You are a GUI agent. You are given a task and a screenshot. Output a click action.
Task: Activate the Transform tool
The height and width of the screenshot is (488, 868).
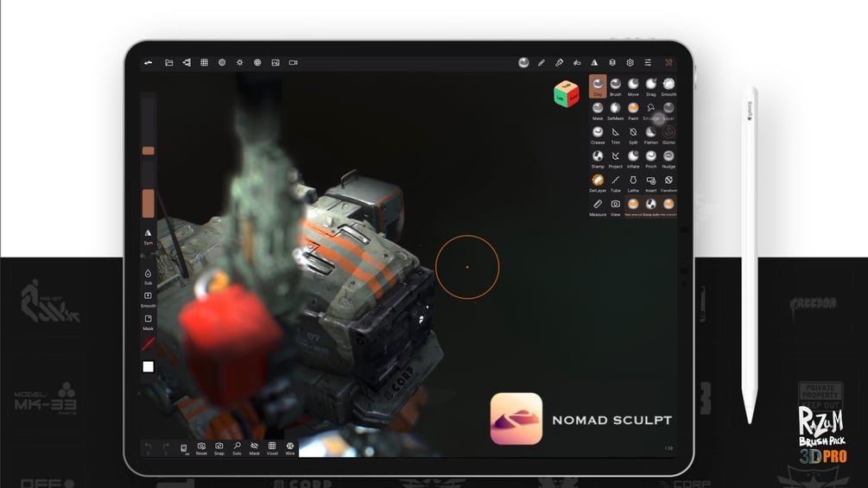[x=668, y=182]
